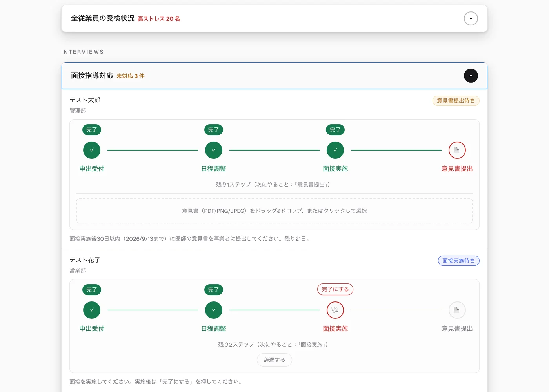Click the 面接実施待ち status badge
The width and height of the screenshot is (549, 392).
pos(459,261)
